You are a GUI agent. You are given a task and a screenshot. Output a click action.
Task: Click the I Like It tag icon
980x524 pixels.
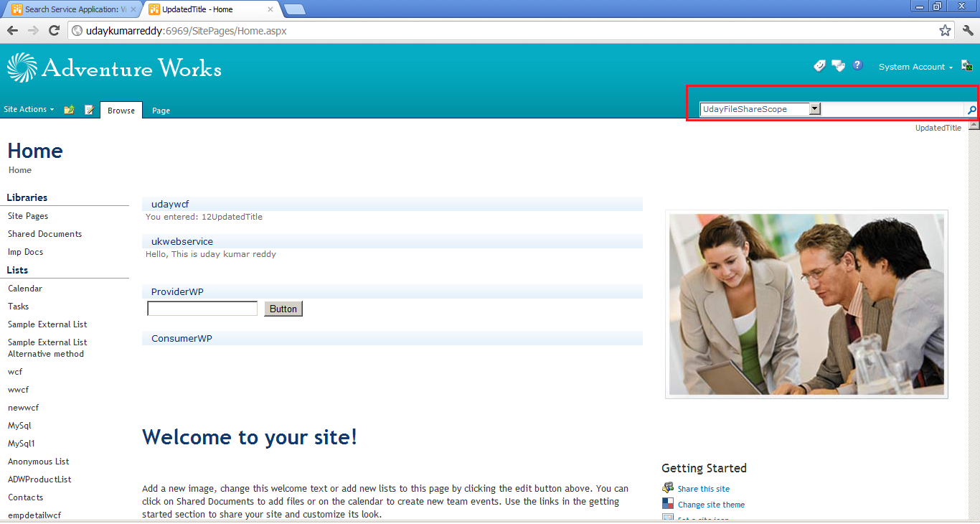click(820, 66)
